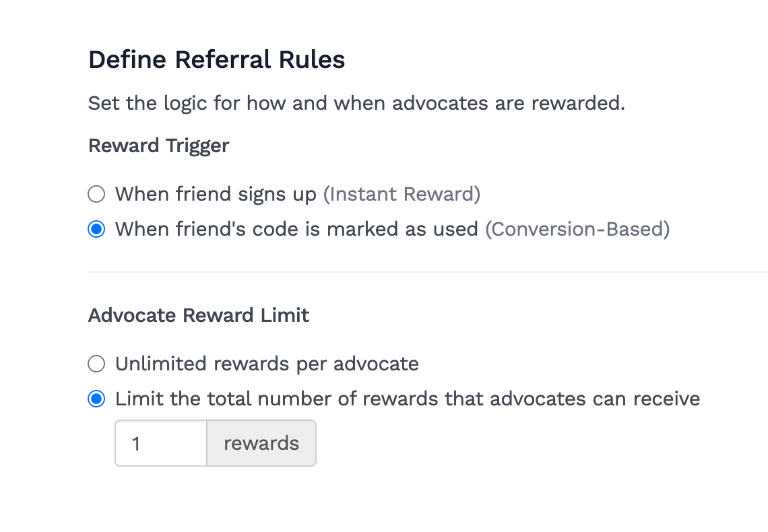Click the 'When friend signs up' label text
The width and height of the screenshot is (768, 532).
(216, 195)
